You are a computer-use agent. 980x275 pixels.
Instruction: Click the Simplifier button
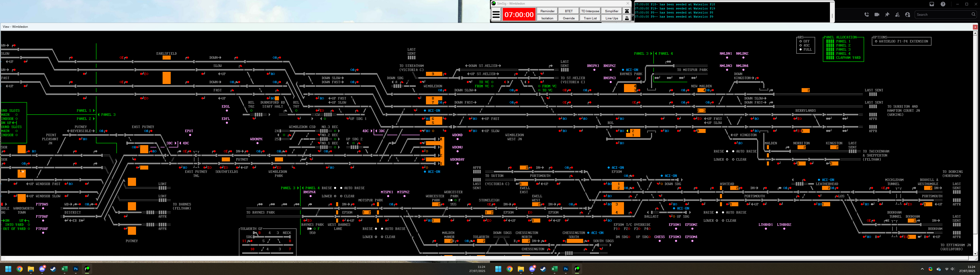pos(611,11)
